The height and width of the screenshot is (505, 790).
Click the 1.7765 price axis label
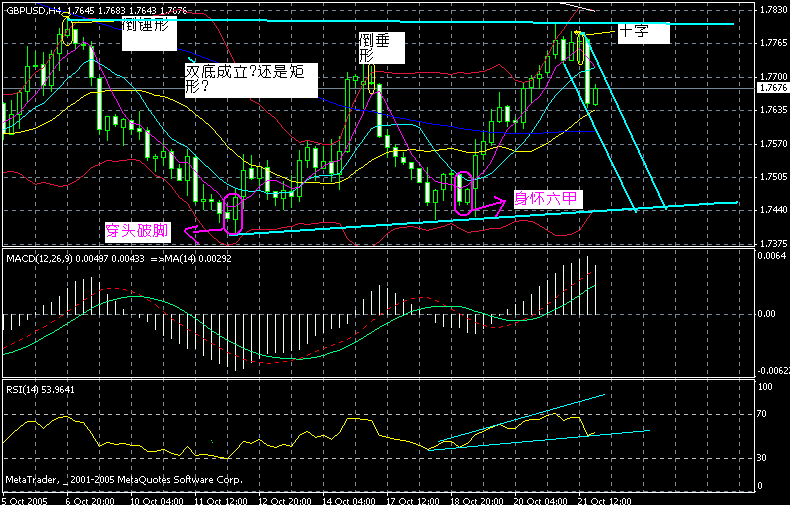click(x=773, y=43)
